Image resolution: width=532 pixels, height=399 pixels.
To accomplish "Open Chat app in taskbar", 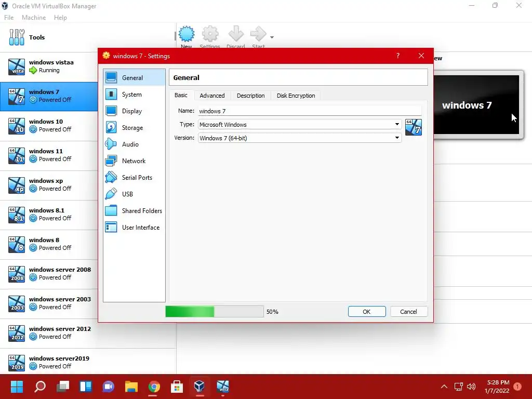I will [x=108, y=386].
